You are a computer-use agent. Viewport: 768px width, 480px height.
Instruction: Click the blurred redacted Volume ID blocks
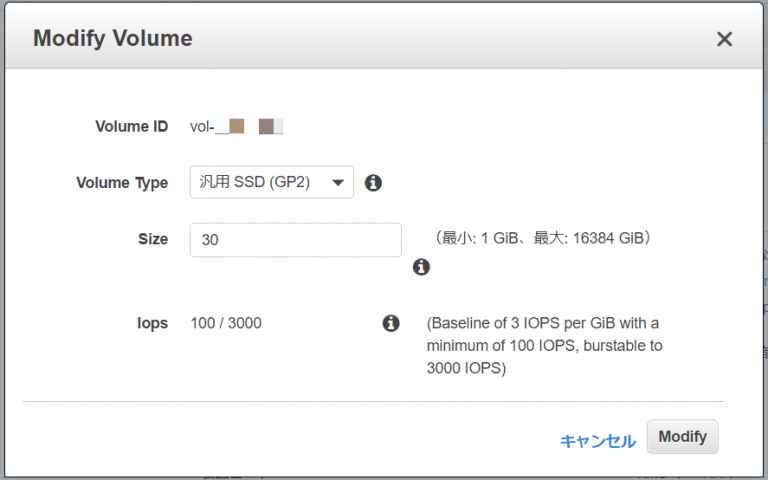(249, 126)
